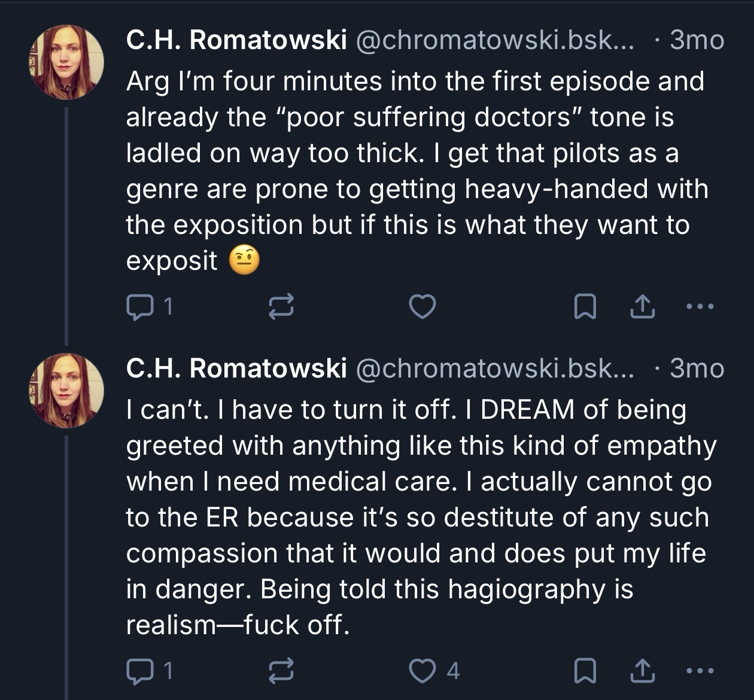This screenshot has height=700, width=754.
Task: Open more options for second post
Action: pyautogui.click(x=698, y=671)
